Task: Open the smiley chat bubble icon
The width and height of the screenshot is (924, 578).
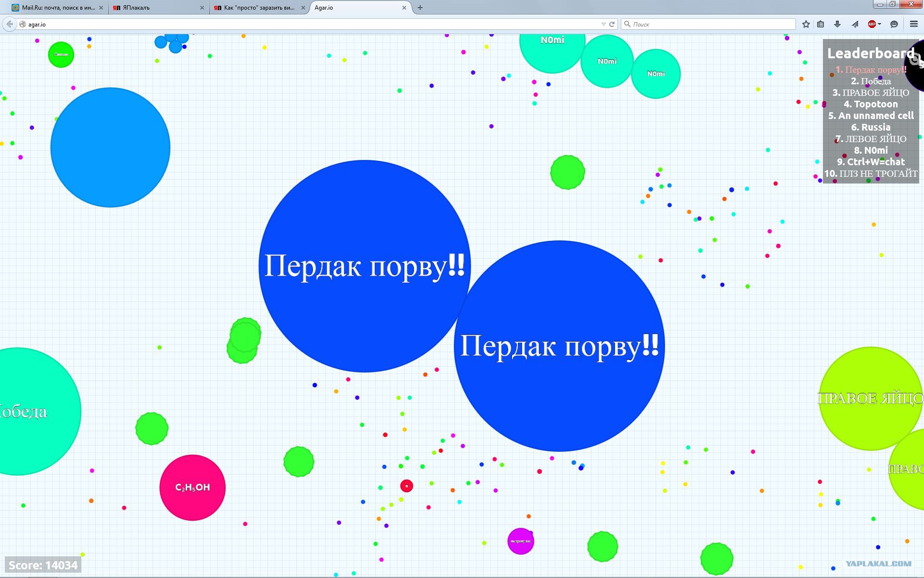Action: point(894,24)
